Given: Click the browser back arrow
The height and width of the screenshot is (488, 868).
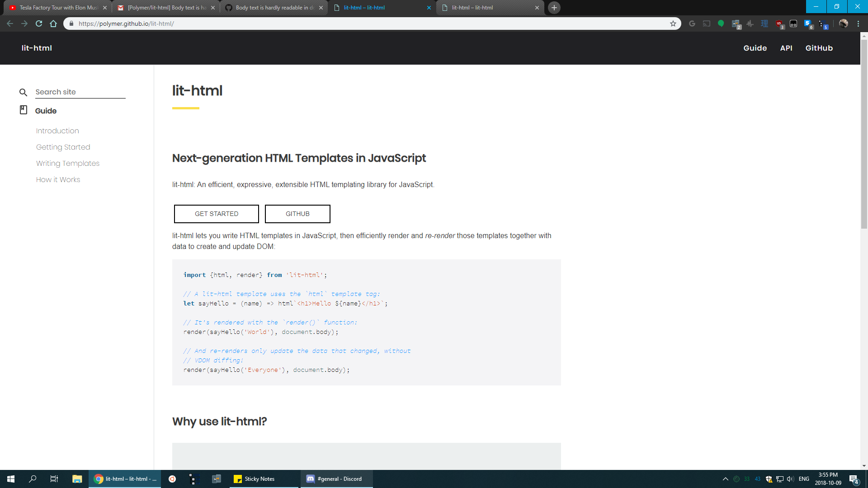Looking at the screenshot, I should tap(9, 23).
